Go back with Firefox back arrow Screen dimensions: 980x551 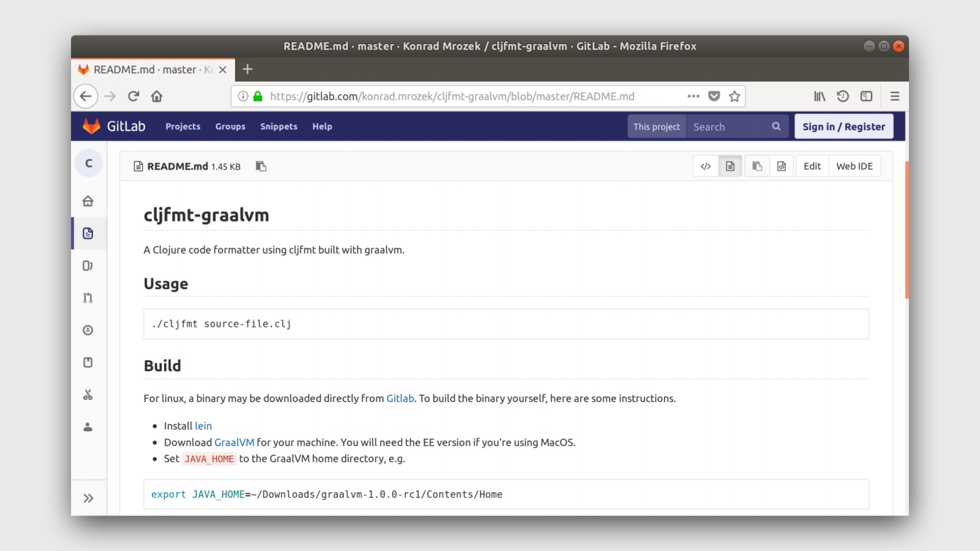coord(86,96)
